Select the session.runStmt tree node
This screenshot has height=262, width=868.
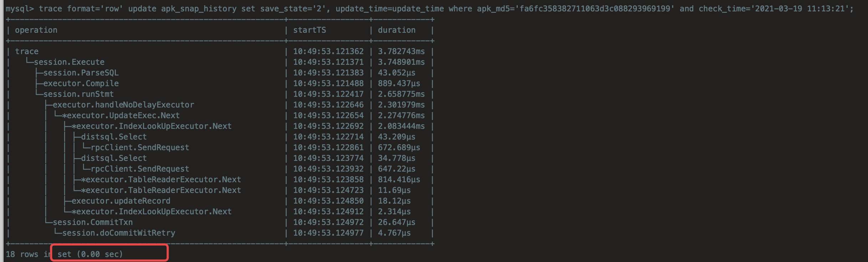tap(78, 94)
